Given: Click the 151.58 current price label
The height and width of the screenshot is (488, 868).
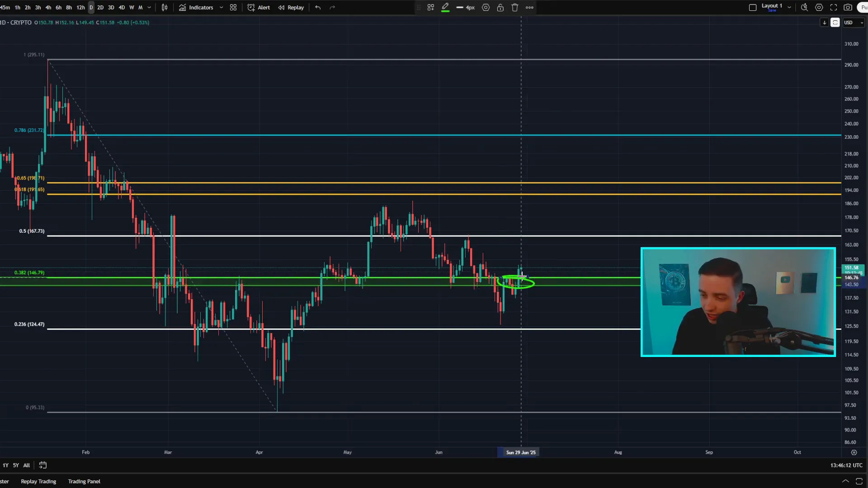Looking at the screenshot, I should pos(852,267).
